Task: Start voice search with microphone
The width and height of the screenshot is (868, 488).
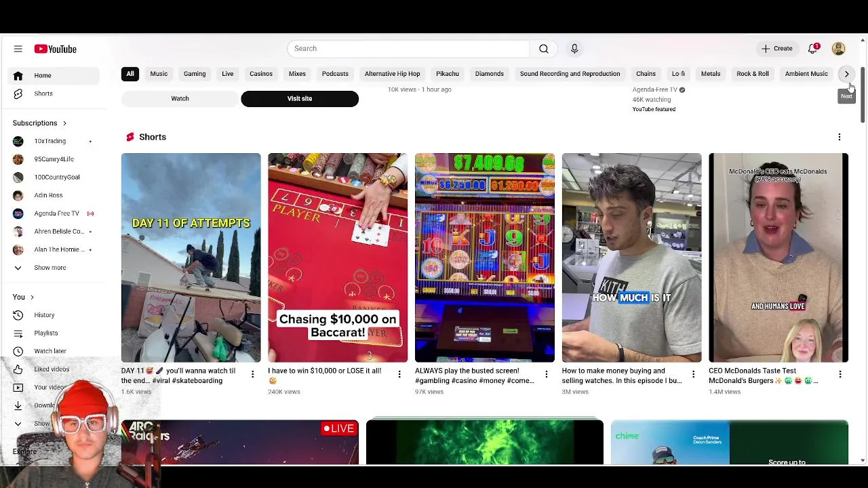Action: pos(574,49)
